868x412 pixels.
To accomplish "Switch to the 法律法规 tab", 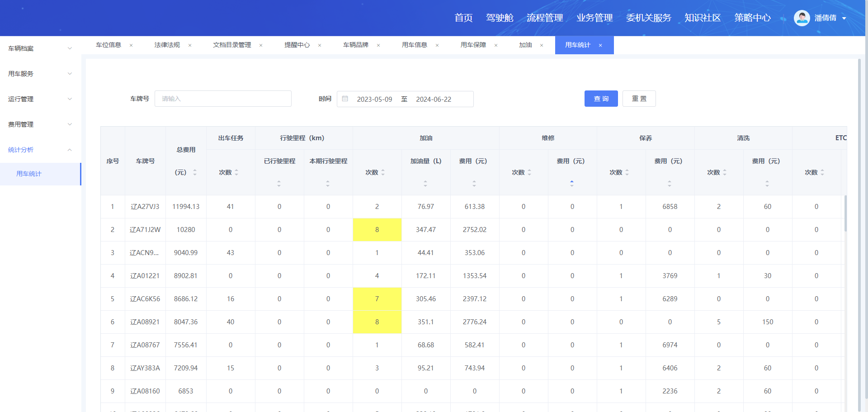I will (167, 45).
